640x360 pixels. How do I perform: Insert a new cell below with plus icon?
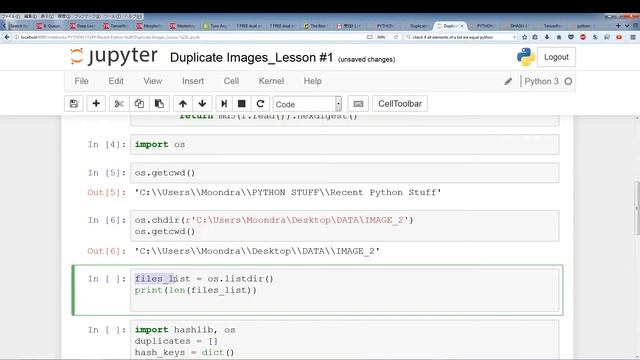(96, 104)
